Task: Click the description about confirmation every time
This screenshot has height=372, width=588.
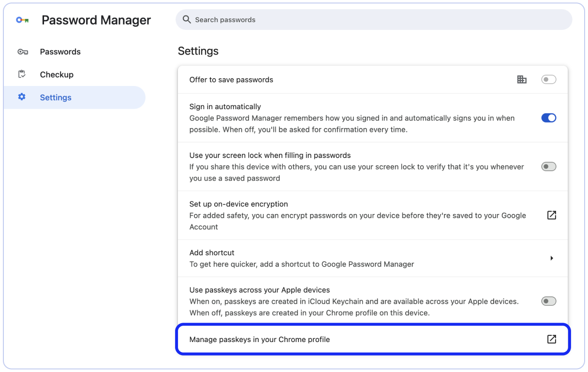Action: coord(352,124)
